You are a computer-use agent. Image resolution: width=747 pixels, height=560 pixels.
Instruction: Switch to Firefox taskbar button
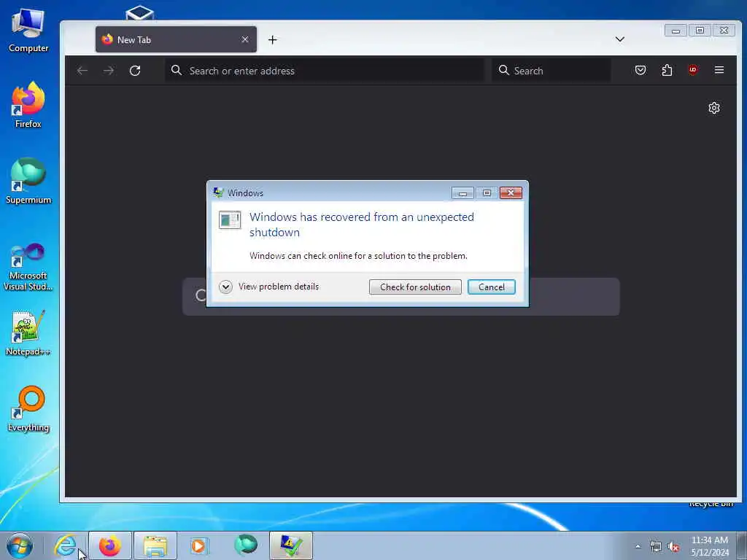110,545
